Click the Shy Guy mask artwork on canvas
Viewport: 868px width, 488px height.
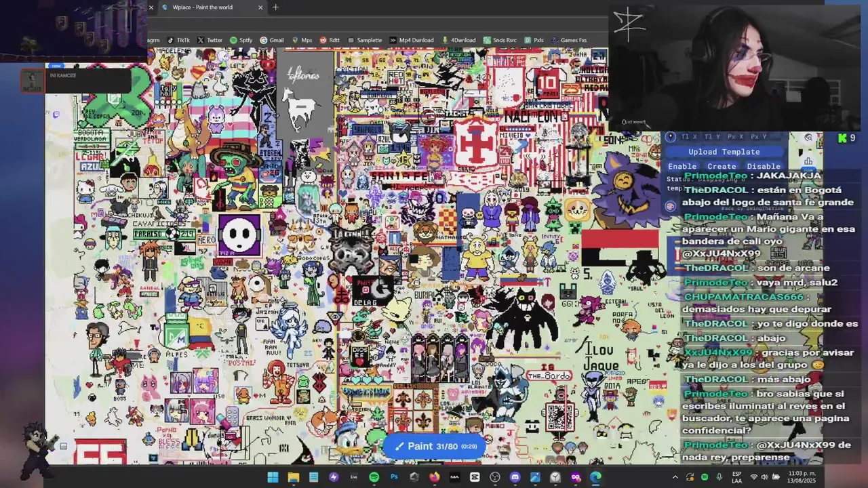(x=239, y=235)
